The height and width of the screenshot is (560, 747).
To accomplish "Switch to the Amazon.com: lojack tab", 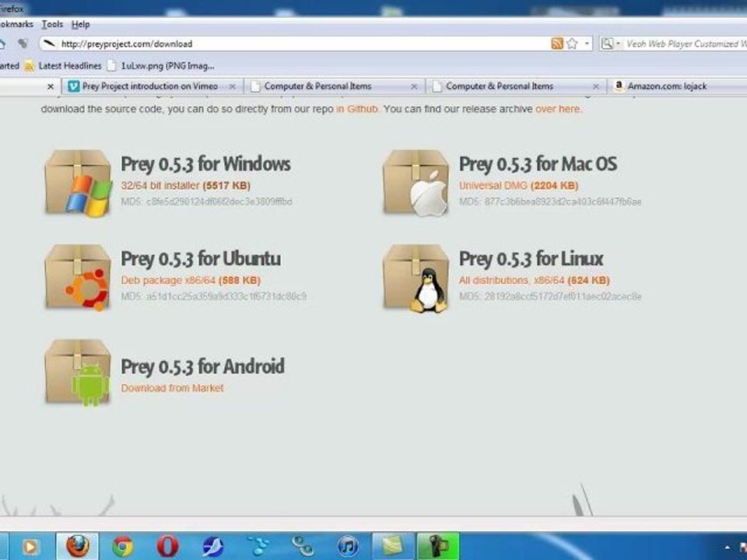I will tap(667, 86).
